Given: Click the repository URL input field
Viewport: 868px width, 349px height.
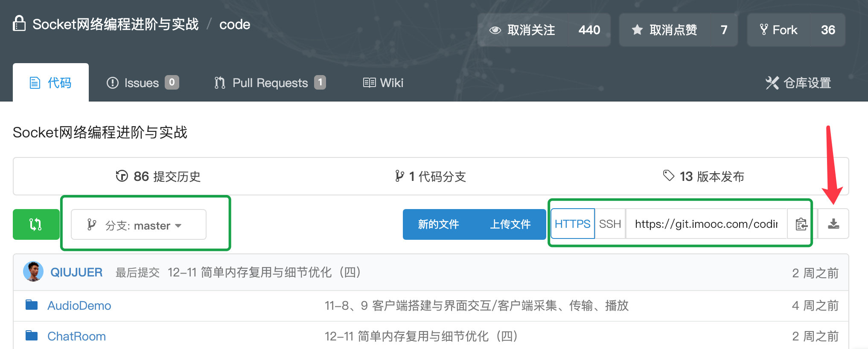Looking at the screenshot, I should 706,224.
